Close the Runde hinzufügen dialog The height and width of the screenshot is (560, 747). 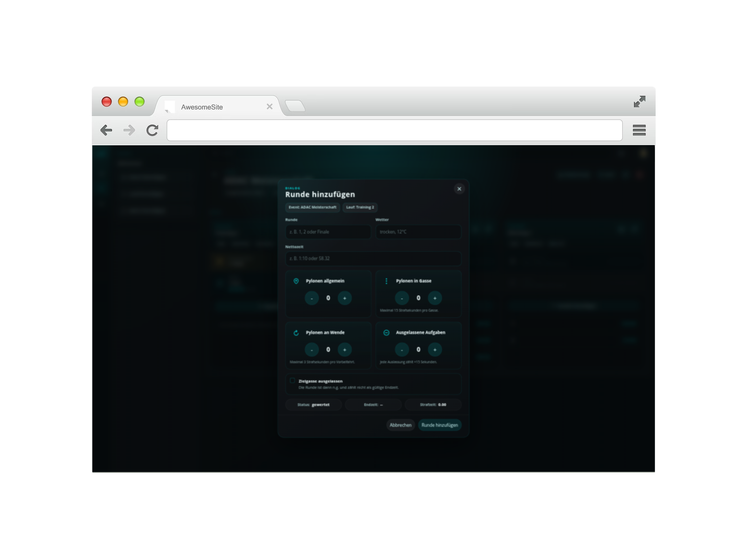click(x=459, y=189)
